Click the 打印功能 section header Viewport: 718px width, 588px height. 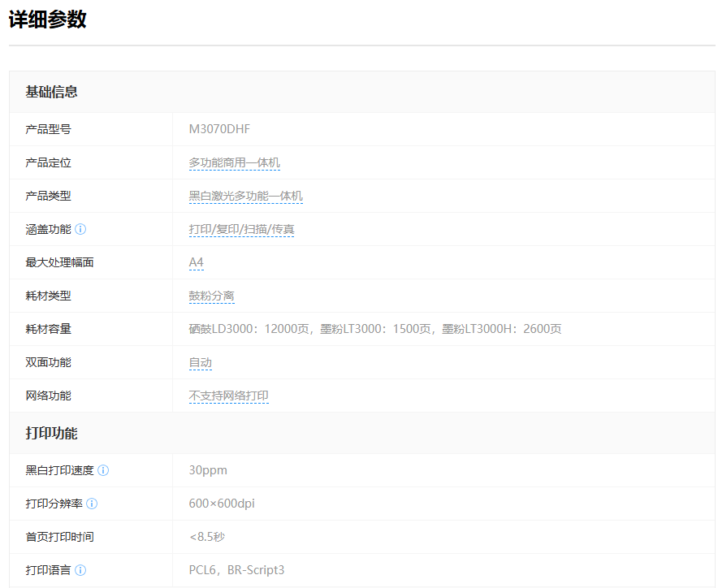(51, 434)
